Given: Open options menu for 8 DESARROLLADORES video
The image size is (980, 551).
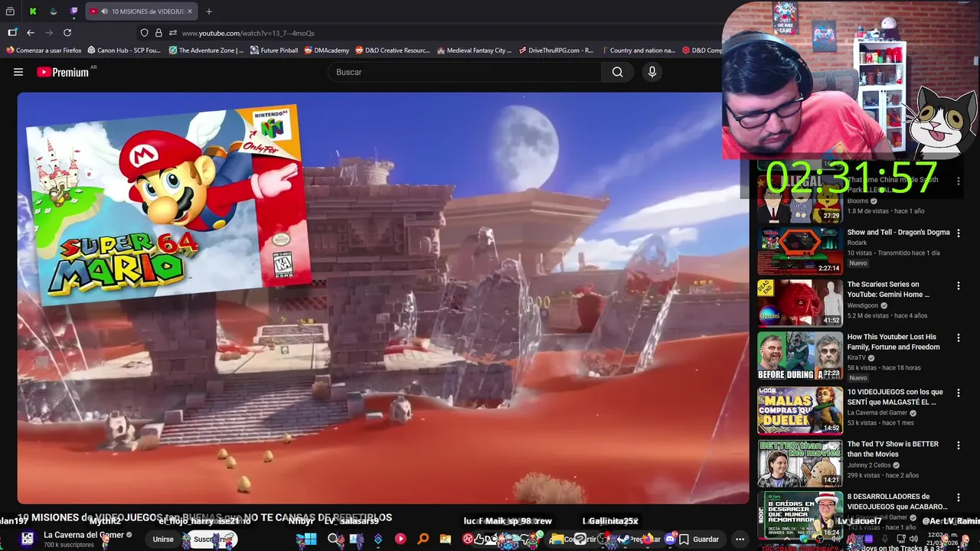Looking at the screenshot, I should click(x=958, y=498).
